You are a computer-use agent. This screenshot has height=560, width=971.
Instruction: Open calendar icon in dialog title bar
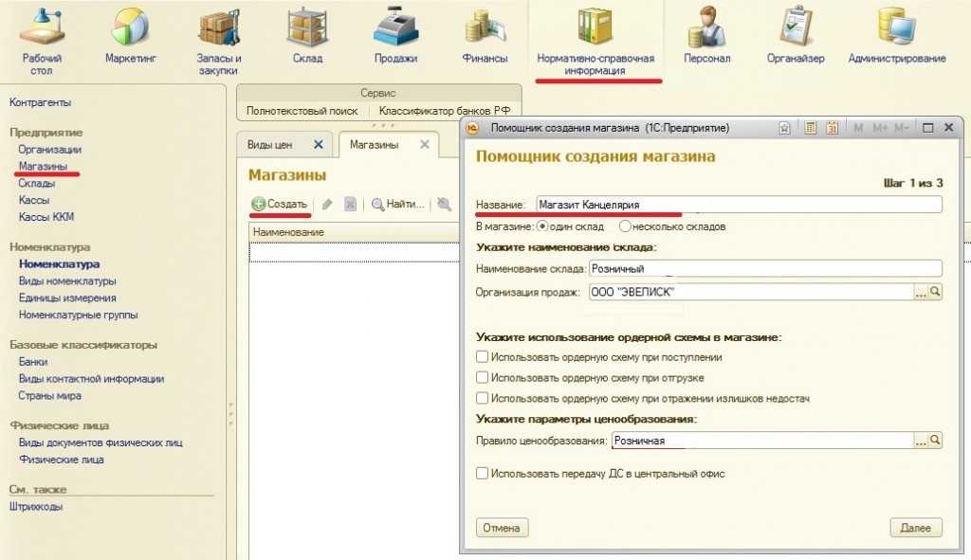(833, 128)
